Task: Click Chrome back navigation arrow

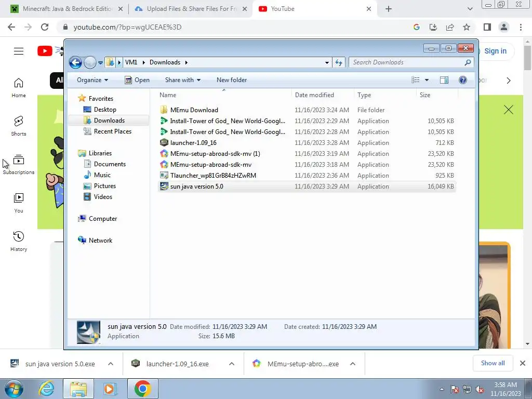Action: point(11,27)
